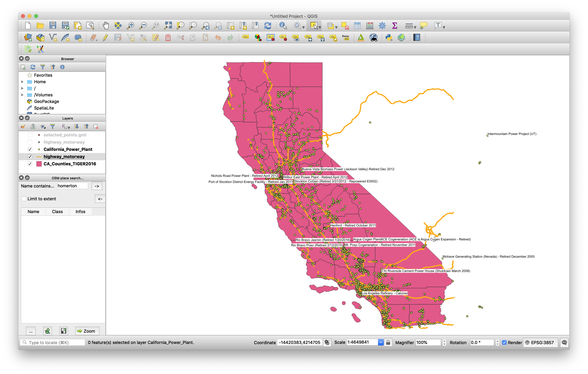Click the Name contains search field
The width and height of the screenshot is (588, 374).
coord(73,186)
